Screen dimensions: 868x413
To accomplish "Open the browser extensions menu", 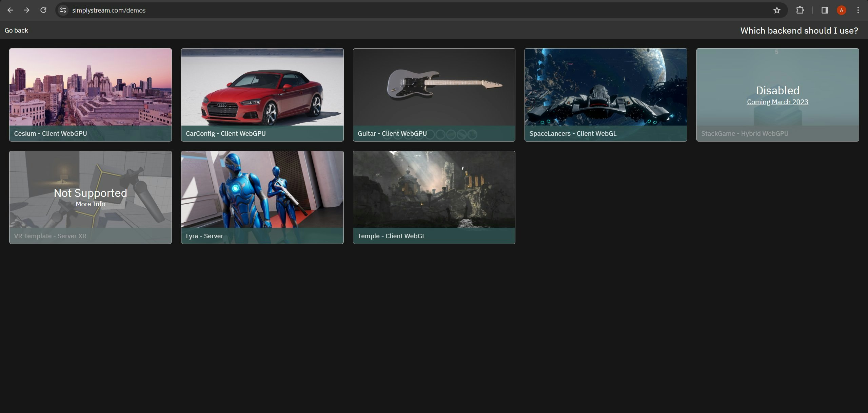I will coord(800,10).
